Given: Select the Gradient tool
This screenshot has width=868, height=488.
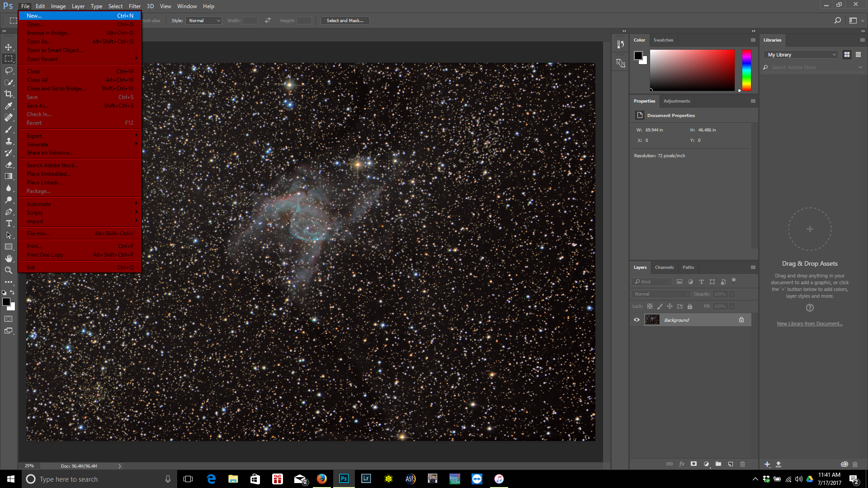Looking at the screenshot, I should tap(9, 176).
